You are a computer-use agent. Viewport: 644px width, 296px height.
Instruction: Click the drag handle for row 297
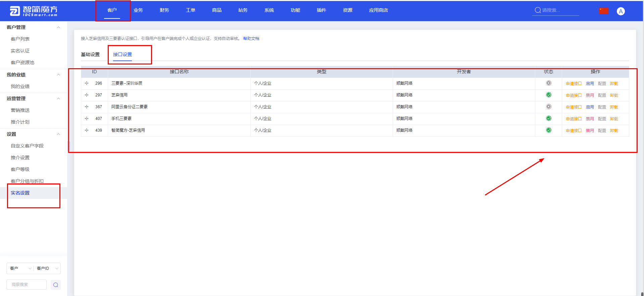click(x=87, y=95)
